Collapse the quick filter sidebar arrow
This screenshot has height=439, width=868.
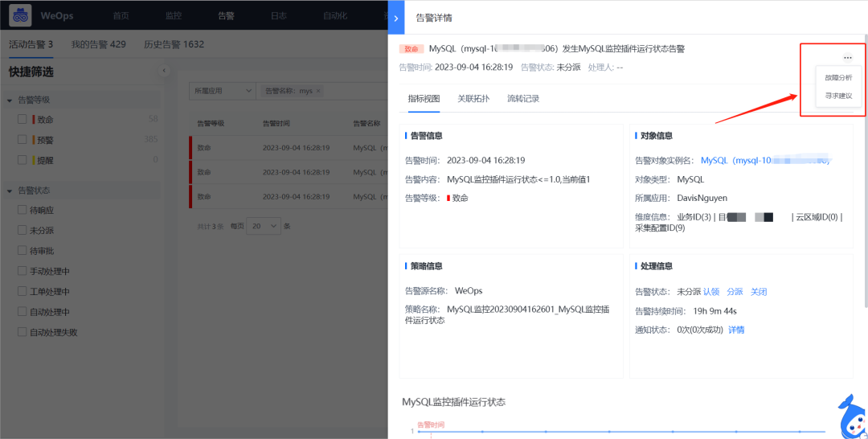(x=164, y=70)
